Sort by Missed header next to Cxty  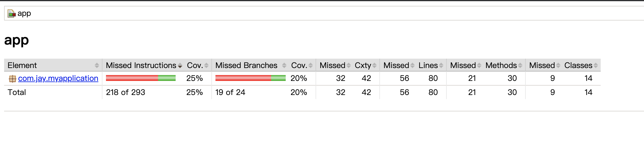click(332, 65)
